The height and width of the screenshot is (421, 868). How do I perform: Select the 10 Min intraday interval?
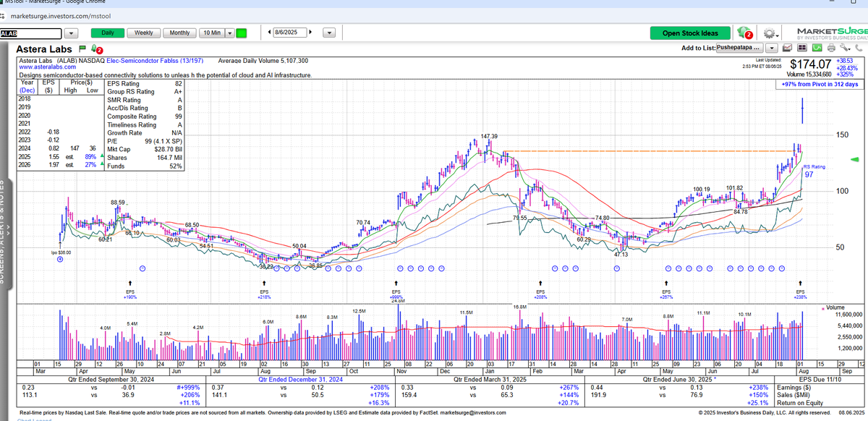coord(212,33)
